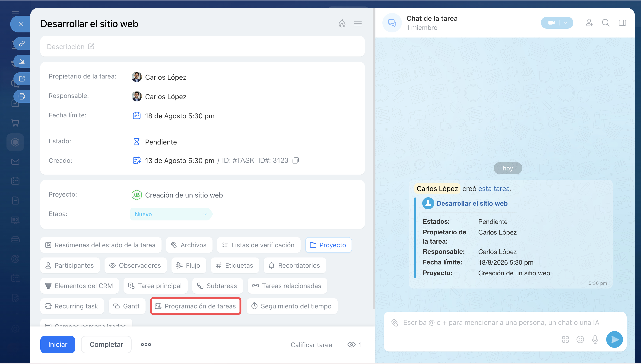This screenshot has width=641, height=364.
Task: Open the calendar sidebar icon
Action: click(15, 181)
